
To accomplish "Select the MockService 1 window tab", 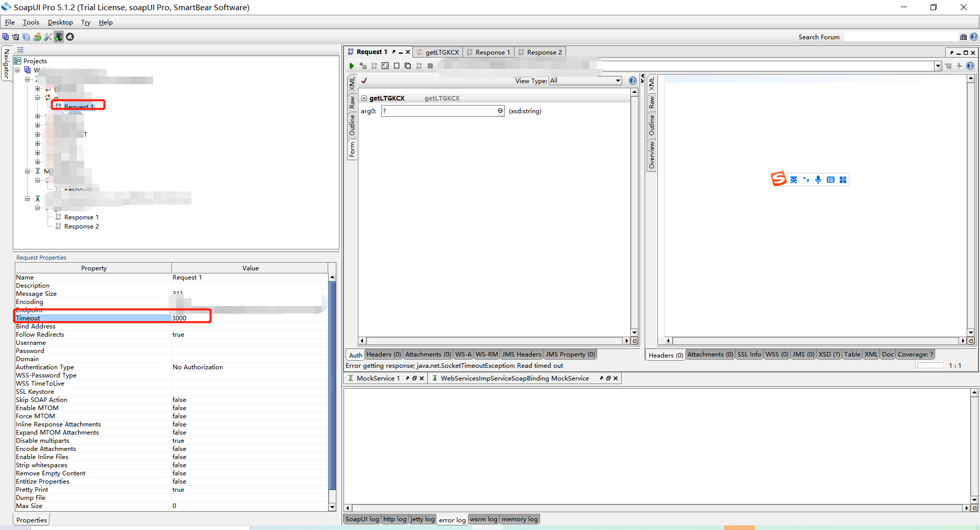I will pyautogui.click(x=378, y=378).
